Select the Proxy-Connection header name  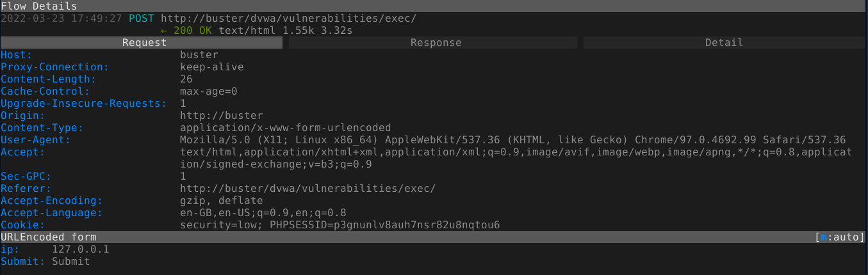tap(54, 67)
